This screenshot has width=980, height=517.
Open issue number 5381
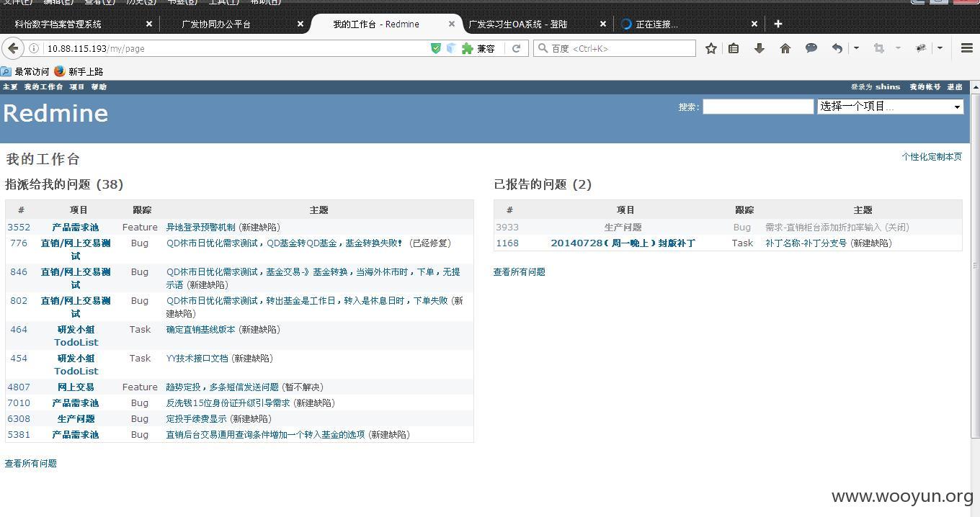(x=19, y=434)
